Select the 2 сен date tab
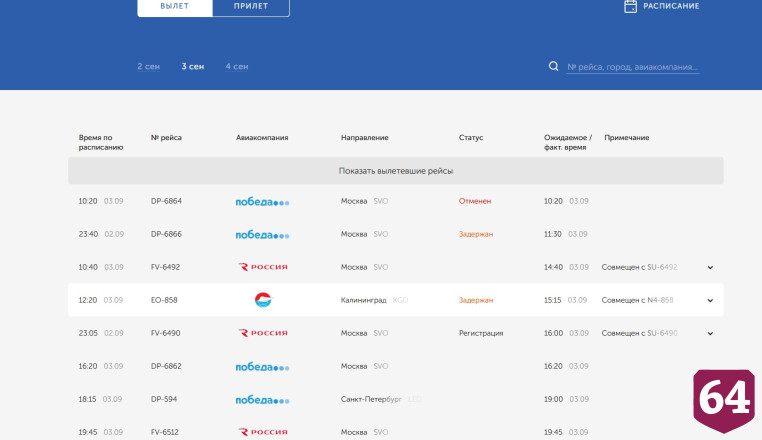Image resolution: width=762 pixels, height=440 pixels. point(148,67)
